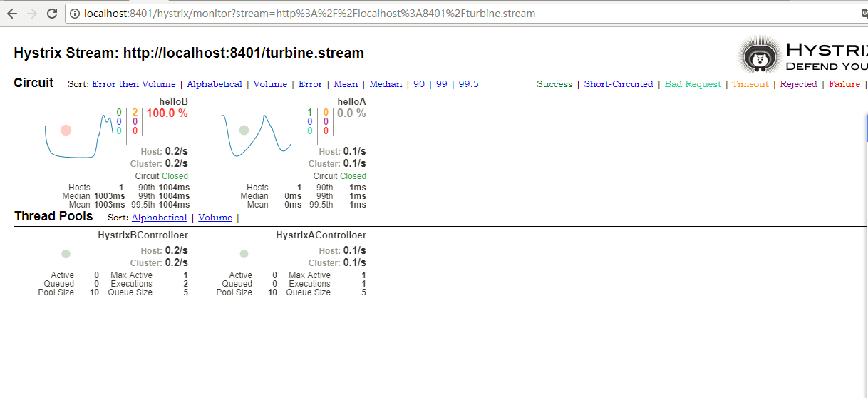Sort circuits by 90 percentile
868x398 pixels.
(x=419, y=84)
